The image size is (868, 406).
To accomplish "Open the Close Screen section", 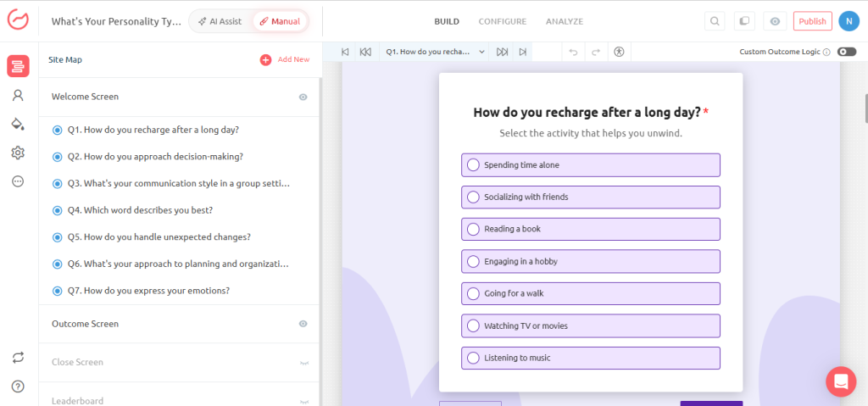I will (x=179, y=362).
